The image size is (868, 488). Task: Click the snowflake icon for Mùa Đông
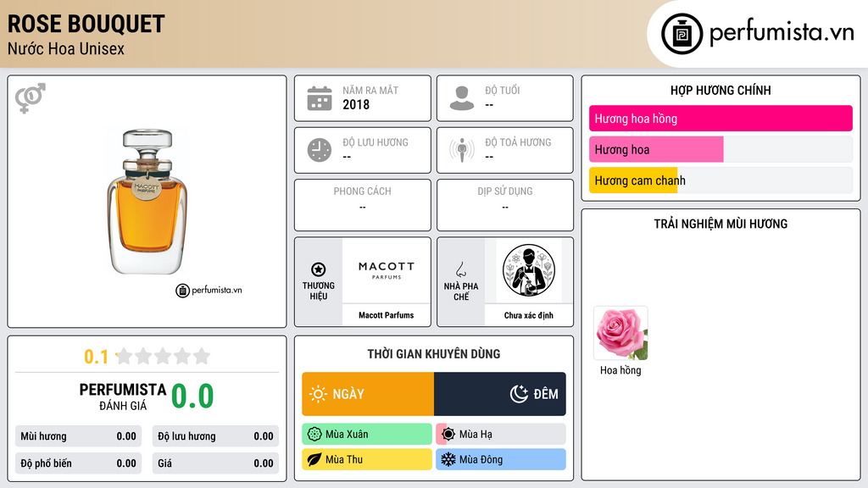point(448,459)
